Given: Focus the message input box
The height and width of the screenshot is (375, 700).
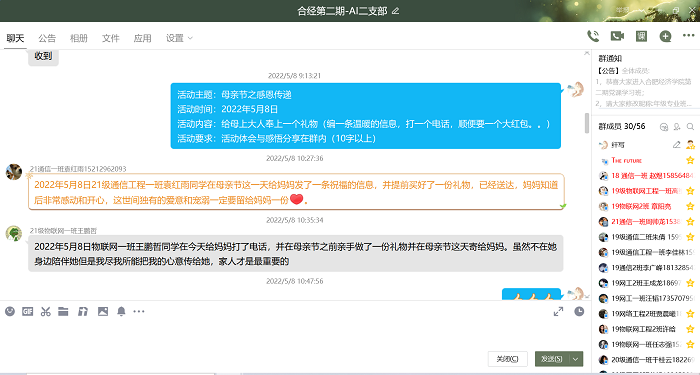Looking at the screenshot, I should pyautogui.click(x=295, y=335).
